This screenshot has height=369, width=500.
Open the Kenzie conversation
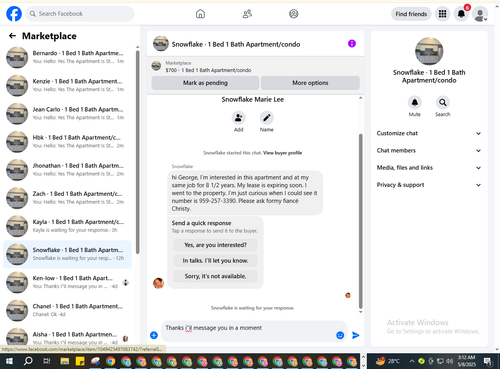tap(68, 85)
